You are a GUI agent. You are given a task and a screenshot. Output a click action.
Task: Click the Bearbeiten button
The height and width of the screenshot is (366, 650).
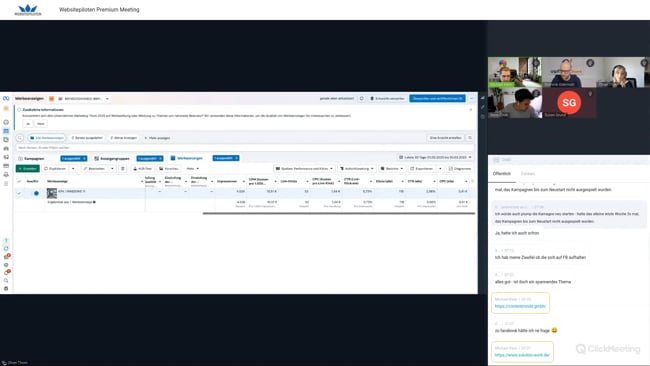94,169
